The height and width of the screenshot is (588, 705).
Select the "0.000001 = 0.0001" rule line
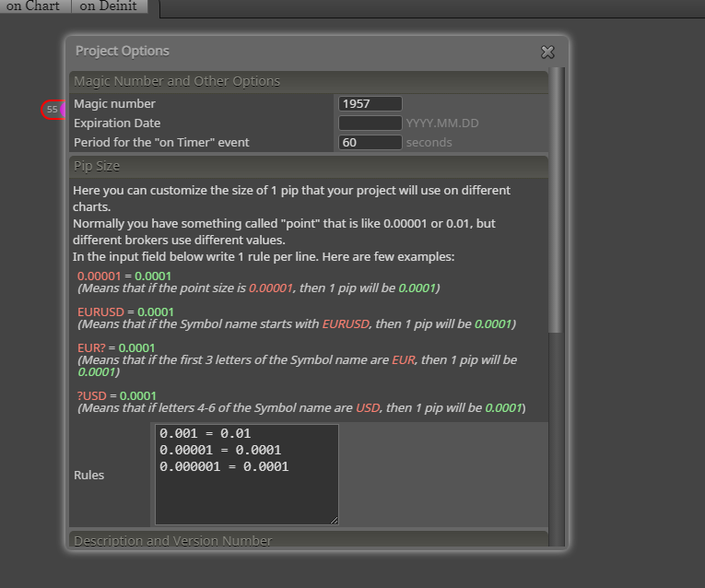[224, 466]
